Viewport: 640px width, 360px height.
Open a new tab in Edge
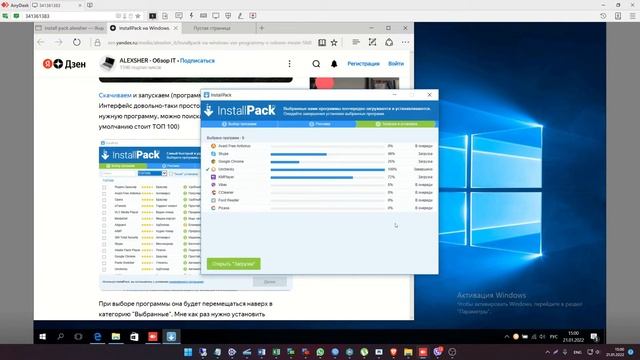click(262, 28)
